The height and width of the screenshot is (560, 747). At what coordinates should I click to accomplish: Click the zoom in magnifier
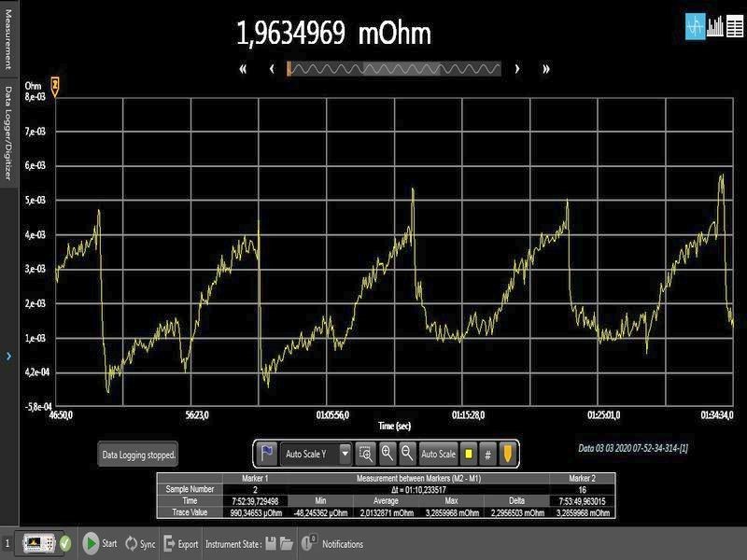(387, 454)
